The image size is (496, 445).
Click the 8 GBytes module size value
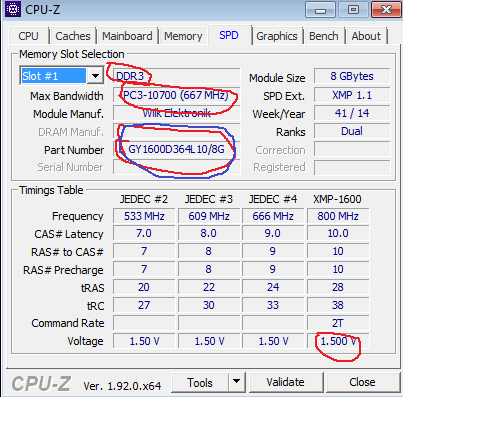pos(352,76)
